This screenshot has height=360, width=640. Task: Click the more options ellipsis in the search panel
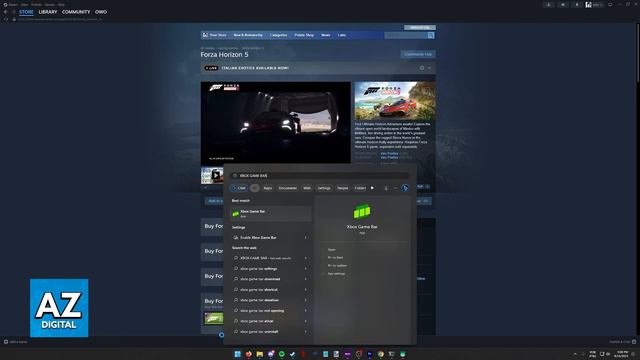395,188
